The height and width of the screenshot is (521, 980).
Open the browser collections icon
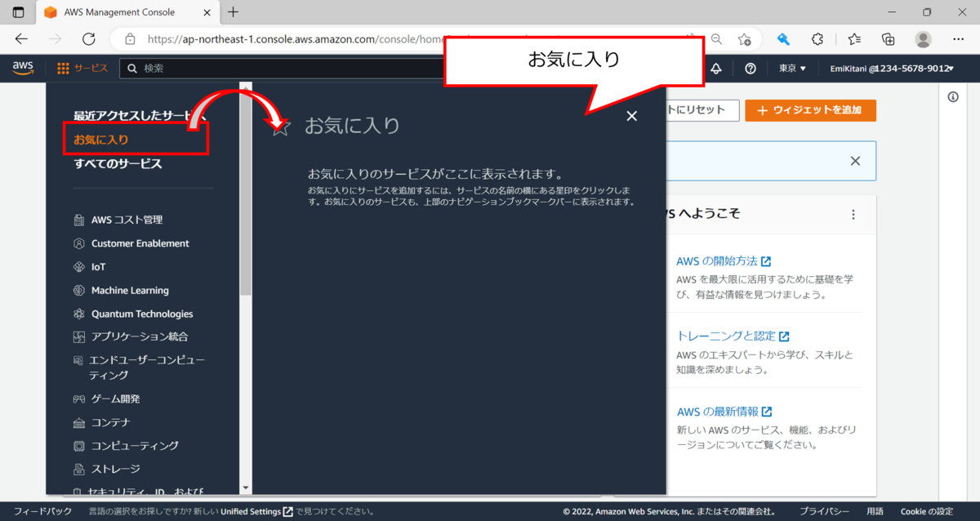889,39
